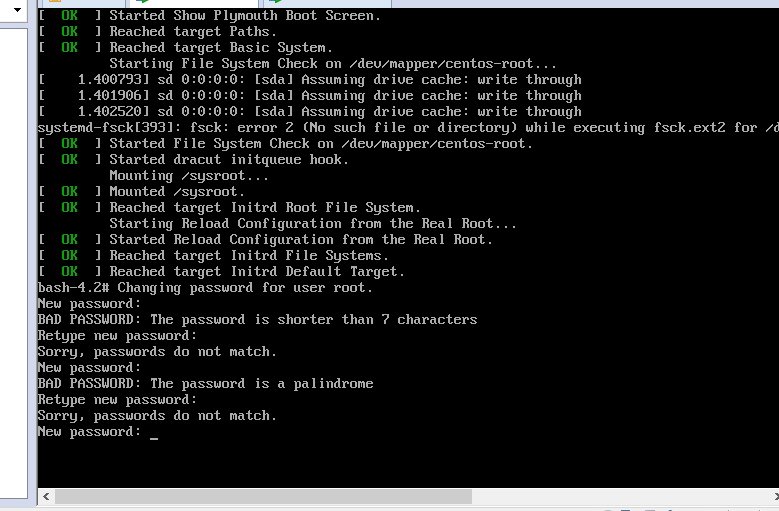Click the Started dracut initqueue hook line
Image resolution: width=779 pixels, height=511 pixels.
[x=229, y=160]
